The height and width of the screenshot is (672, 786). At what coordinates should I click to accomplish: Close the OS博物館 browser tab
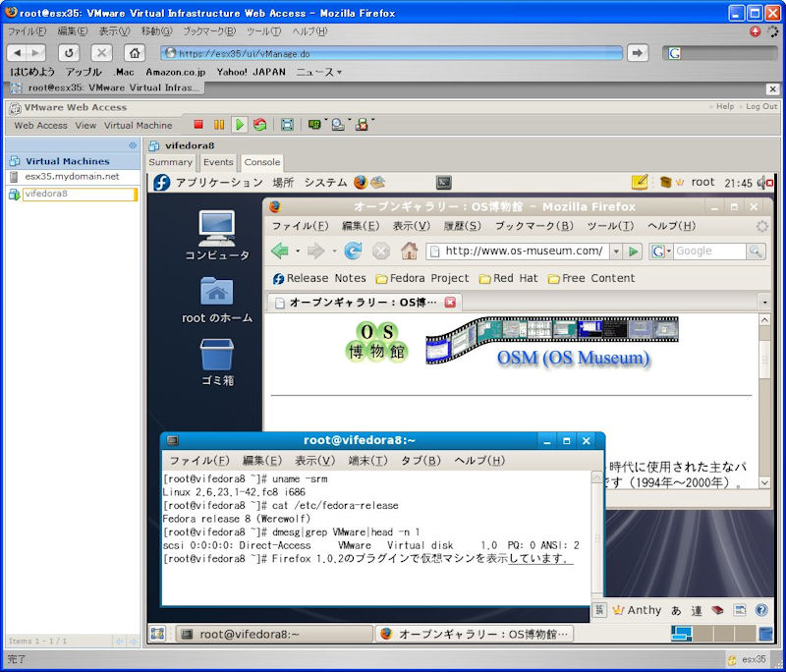point(450,303)
